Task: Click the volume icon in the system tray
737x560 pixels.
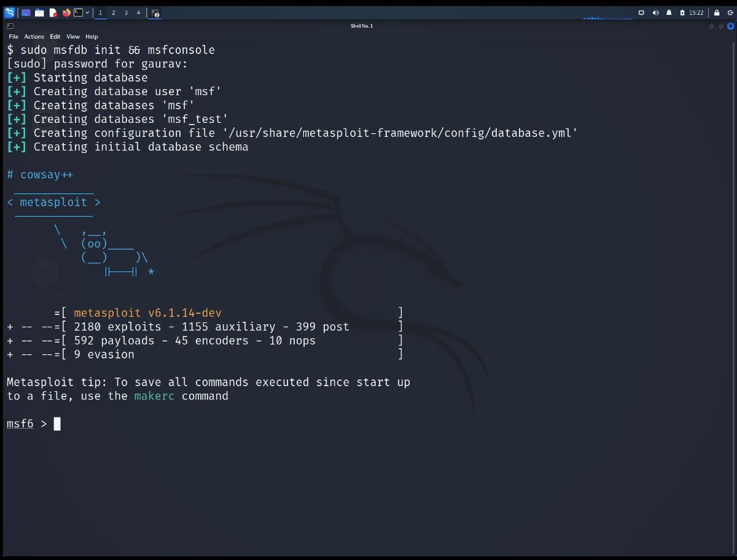Action: tap(656, 12)
